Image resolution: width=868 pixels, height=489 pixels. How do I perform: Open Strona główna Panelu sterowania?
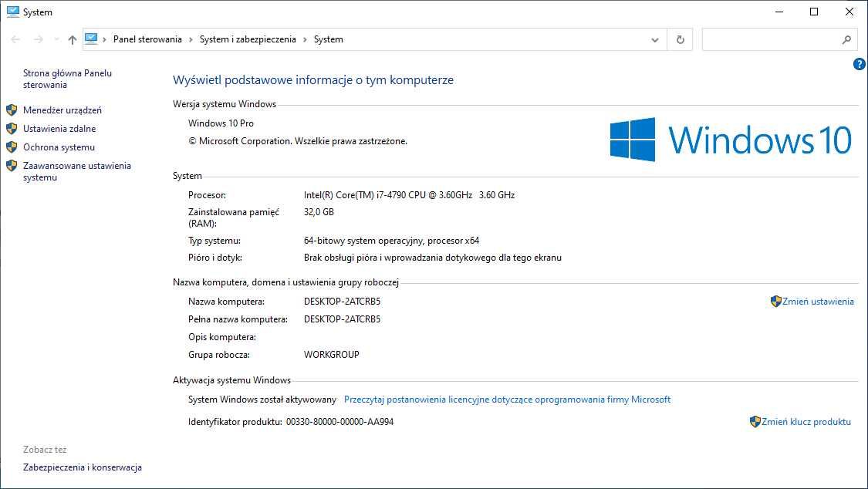[68, 79]
